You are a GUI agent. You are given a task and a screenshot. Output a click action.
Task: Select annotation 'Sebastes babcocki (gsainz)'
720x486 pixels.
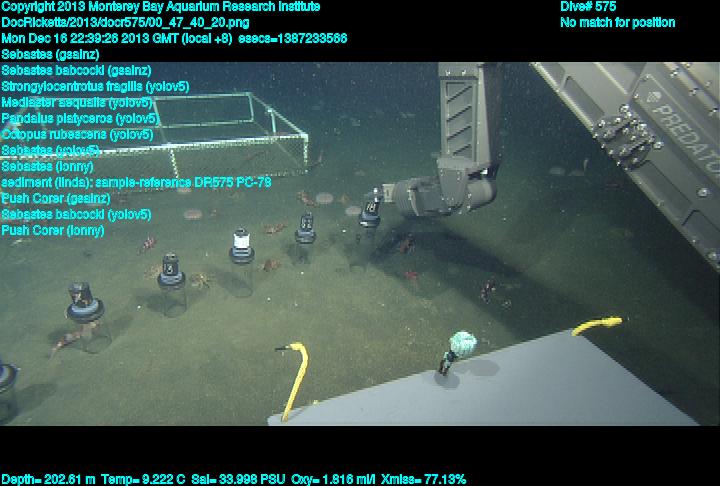click(76, 71)
